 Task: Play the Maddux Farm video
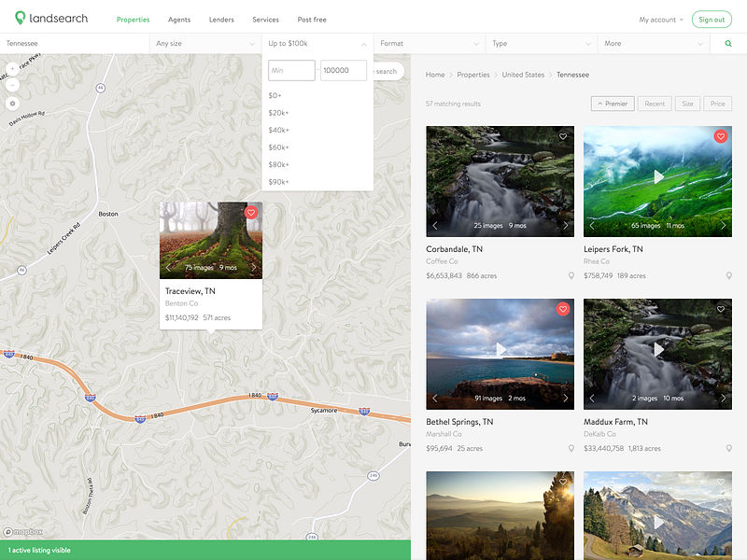(658, 349)
